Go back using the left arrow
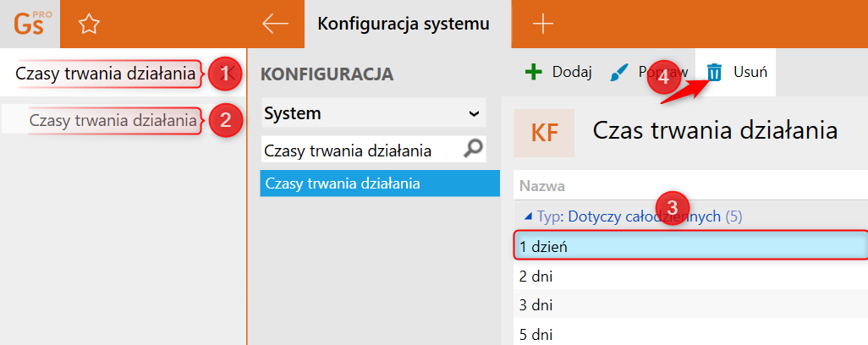 [275, 24]
